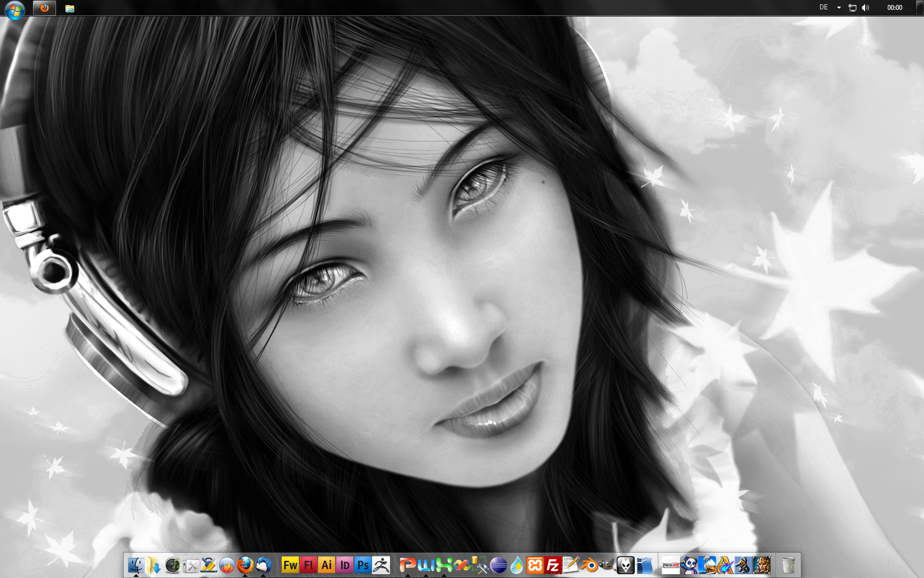Open Adobe Fireworks in the dock
924x578 pixels.
[290, 565]
